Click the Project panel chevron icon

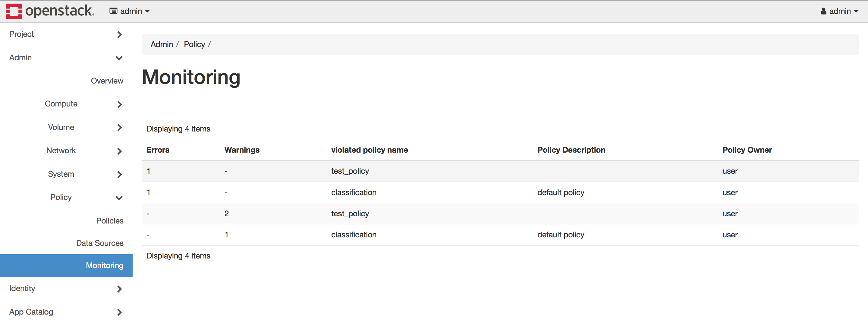[119, 34]
